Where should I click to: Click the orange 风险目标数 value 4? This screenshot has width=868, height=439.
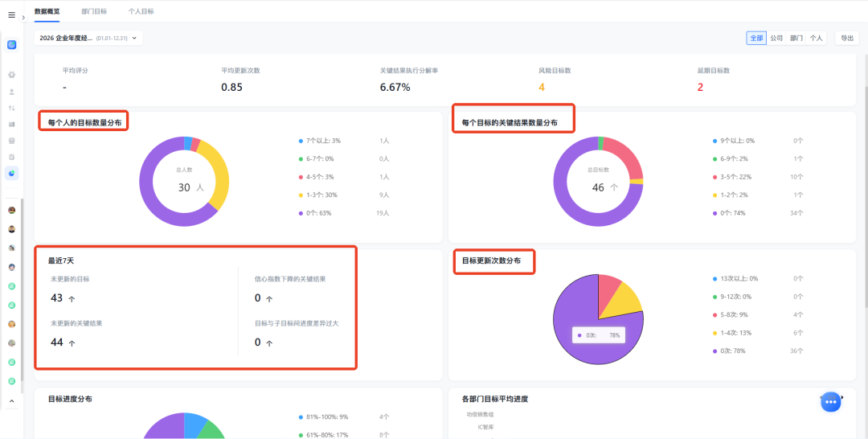542,87
